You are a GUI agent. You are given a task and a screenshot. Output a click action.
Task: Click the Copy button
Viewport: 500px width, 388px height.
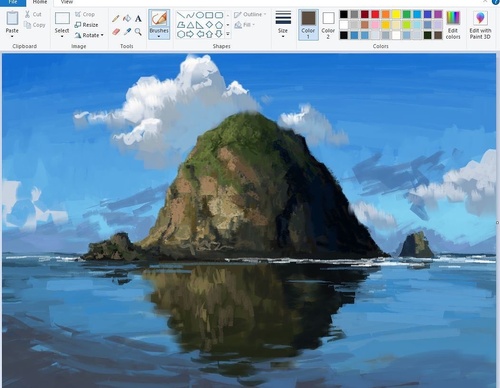click(x=34, y=25)
